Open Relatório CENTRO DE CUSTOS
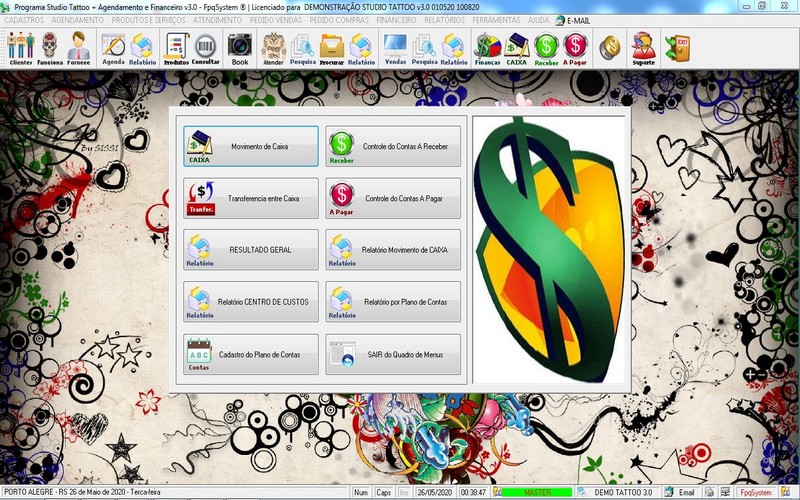 click(251, 302)
